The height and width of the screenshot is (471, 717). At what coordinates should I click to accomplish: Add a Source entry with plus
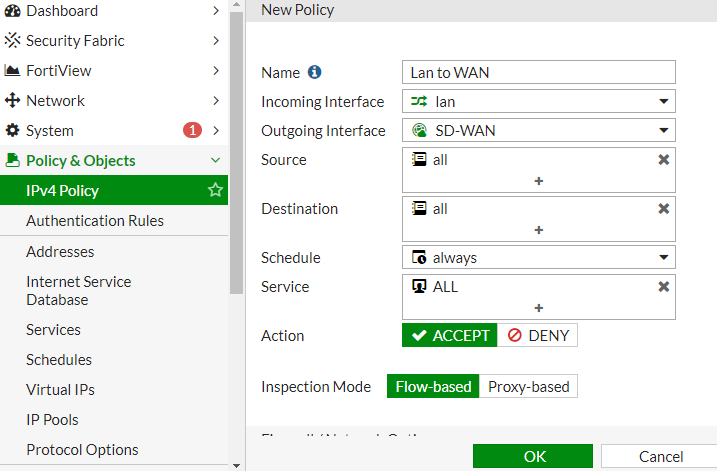tap(539, 181)
